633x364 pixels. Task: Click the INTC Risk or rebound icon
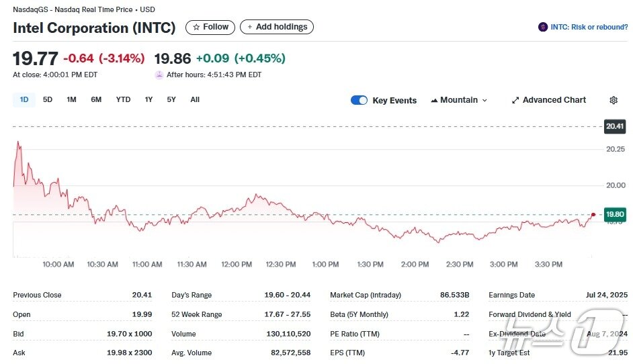[542, 28]
